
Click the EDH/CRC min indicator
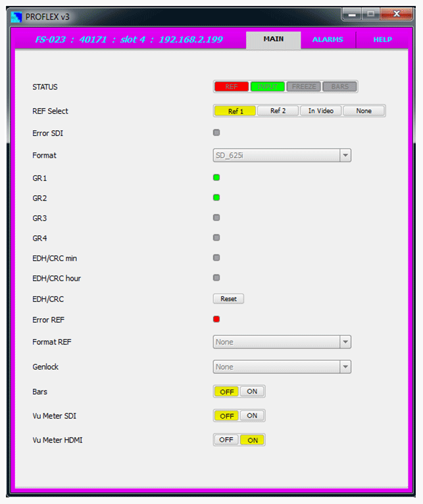[216, 258]
